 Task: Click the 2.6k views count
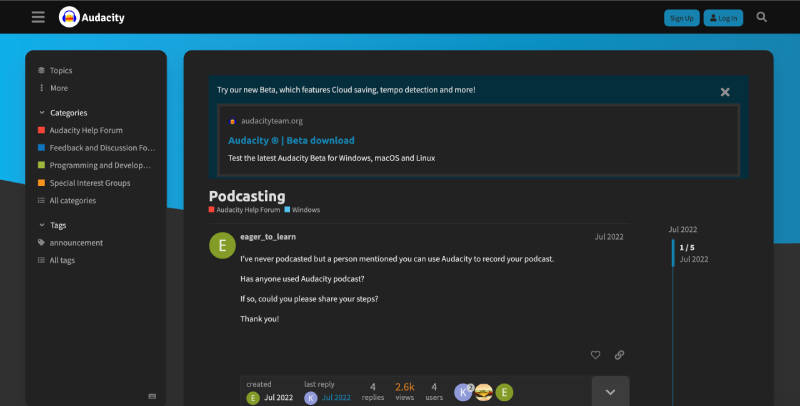[x=405, y=391]
